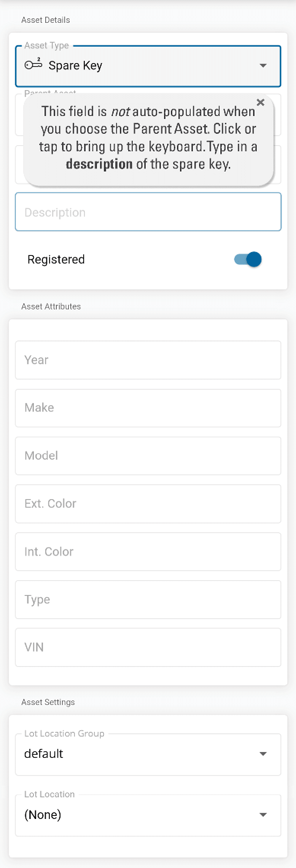296x868 pixels.
Task: Open the Lot Location dropdown
Action: [x=263, y=815]
